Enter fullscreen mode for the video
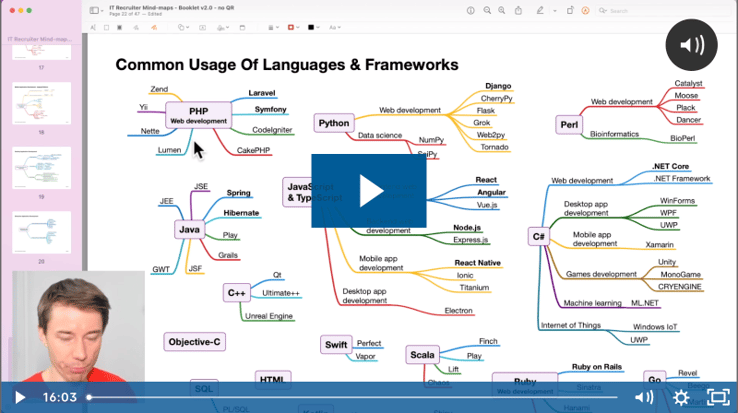 pyautogui.click(x=717, y=397)
